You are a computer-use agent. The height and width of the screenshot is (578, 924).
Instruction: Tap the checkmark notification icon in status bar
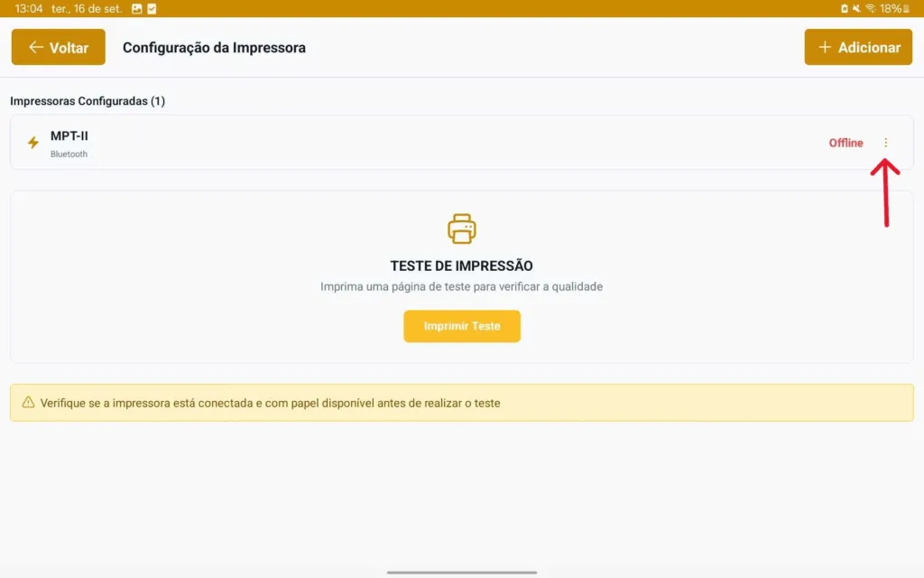[152, 8]
